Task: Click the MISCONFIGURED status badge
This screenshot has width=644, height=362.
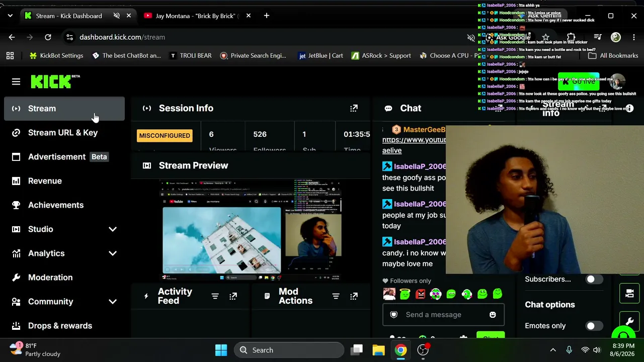Action: 165,136
